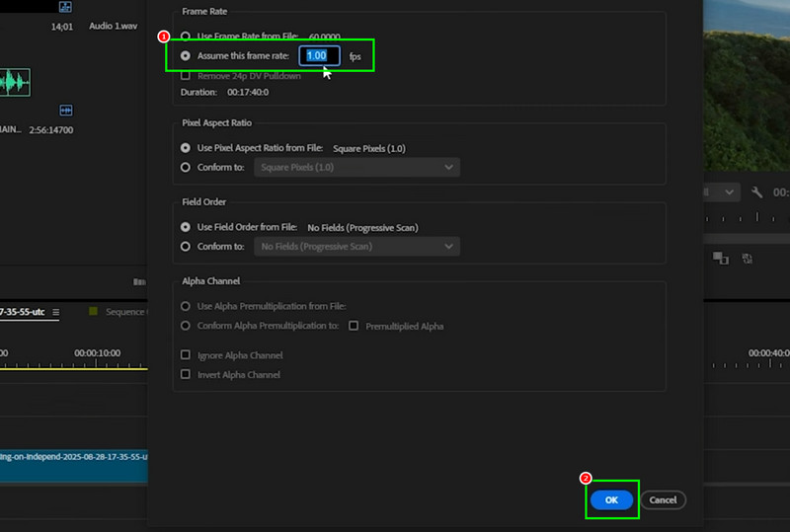Open the Square Pixels (1.0) conform dropdown
790x532 pixels.
click(x=356, y=167)
